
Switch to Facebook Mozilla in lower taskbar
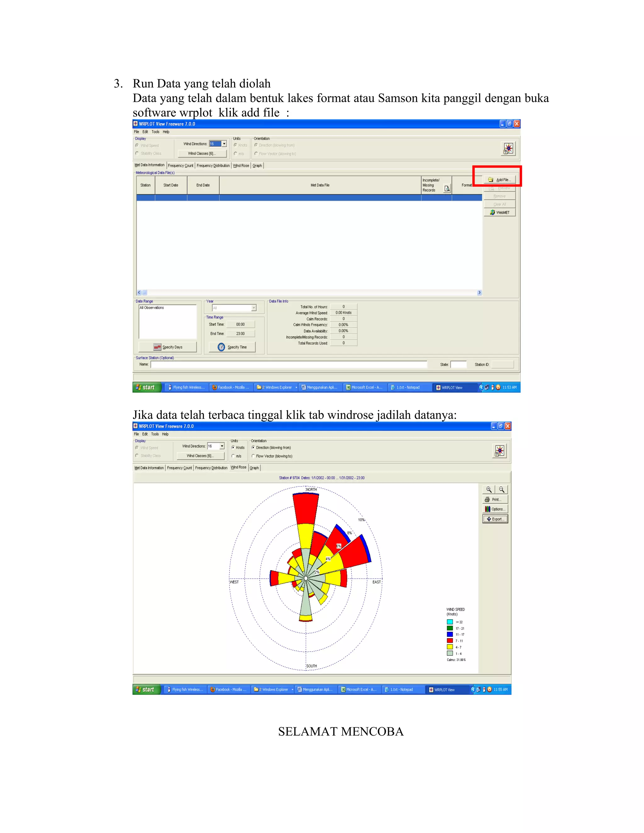click(x=228, y=690)
